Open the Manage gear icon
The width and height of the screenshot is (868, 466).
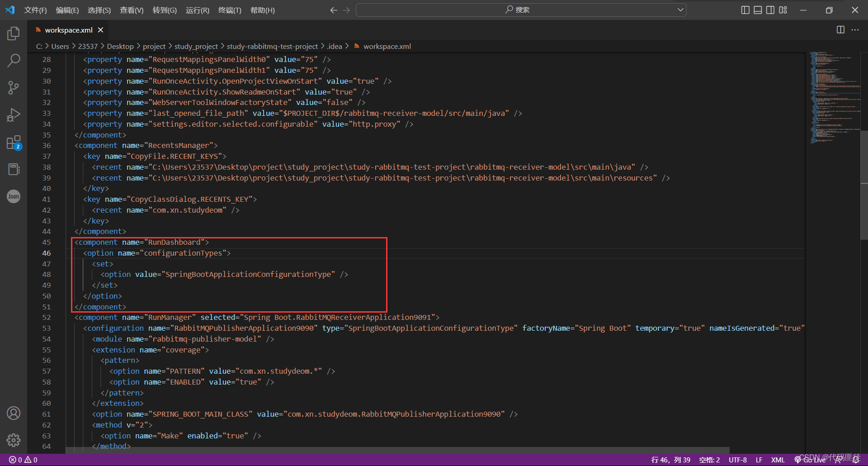(x=14, y=440)
